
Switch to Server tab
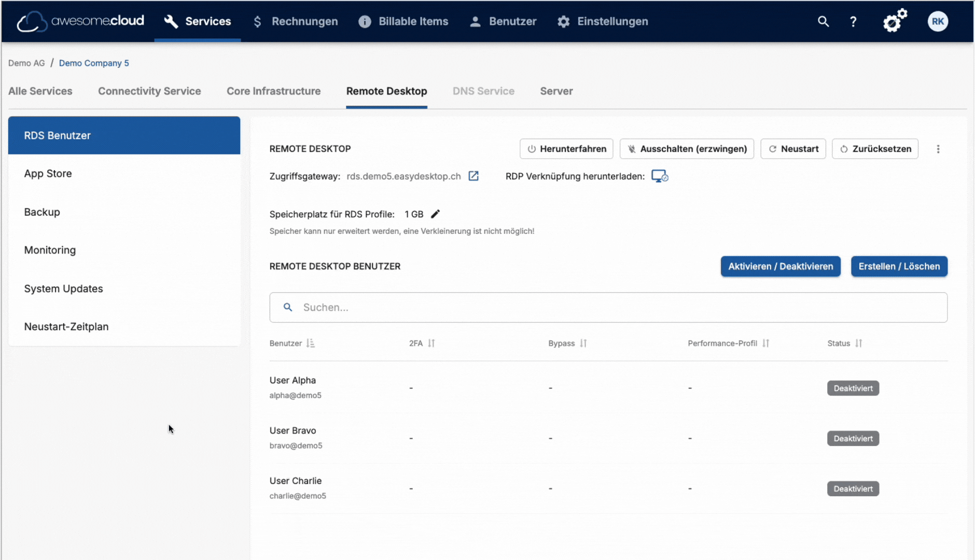tap(556, 91)
